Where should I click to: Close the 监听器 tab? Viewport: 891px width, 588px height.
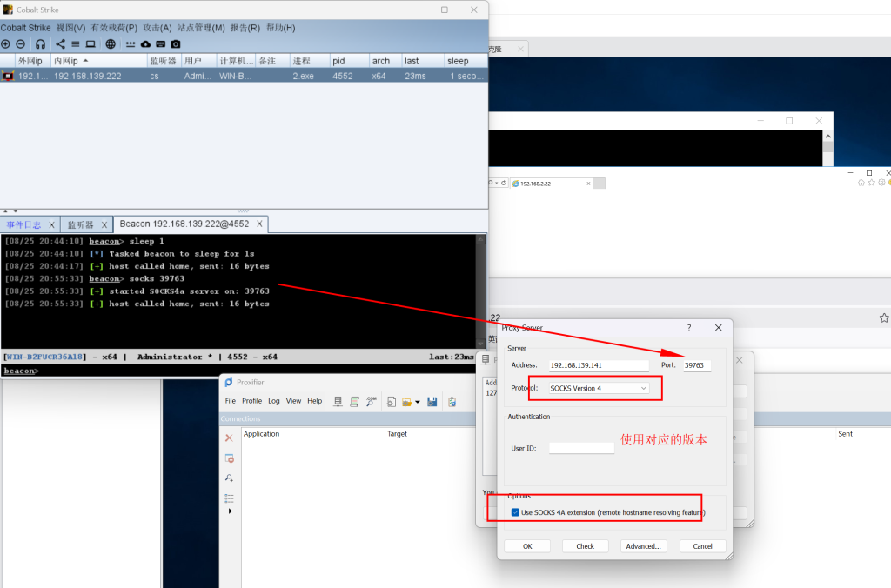click(x=104, y=225)
